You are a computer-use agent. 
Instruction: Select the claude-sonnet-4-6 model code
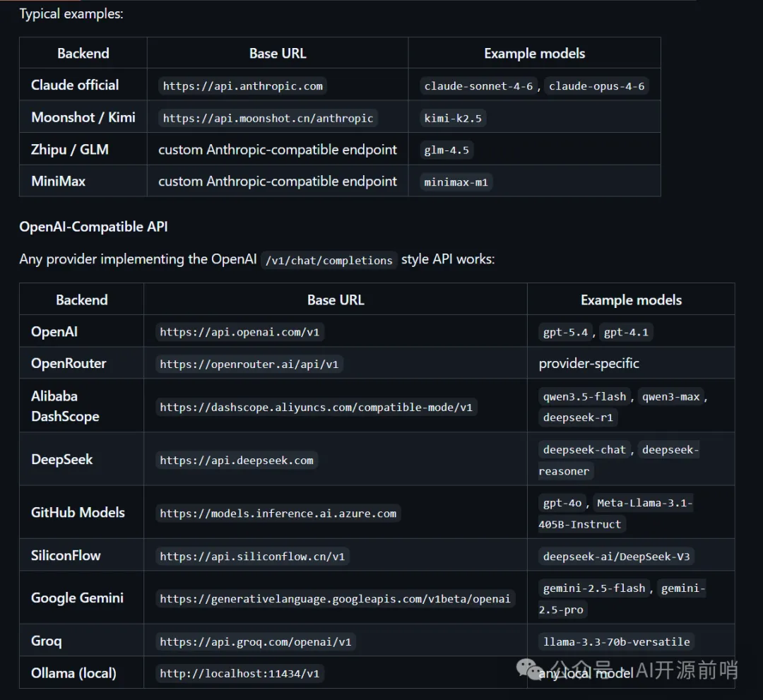pos(478,86)
